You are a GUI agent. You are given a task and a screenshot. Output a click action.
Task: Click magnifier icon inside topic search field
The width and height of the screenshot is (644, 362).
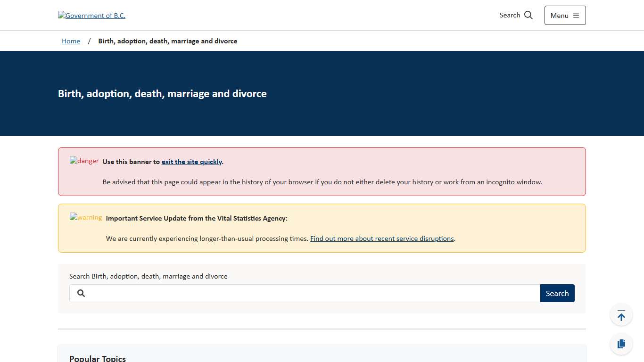(x=81, y=293)
